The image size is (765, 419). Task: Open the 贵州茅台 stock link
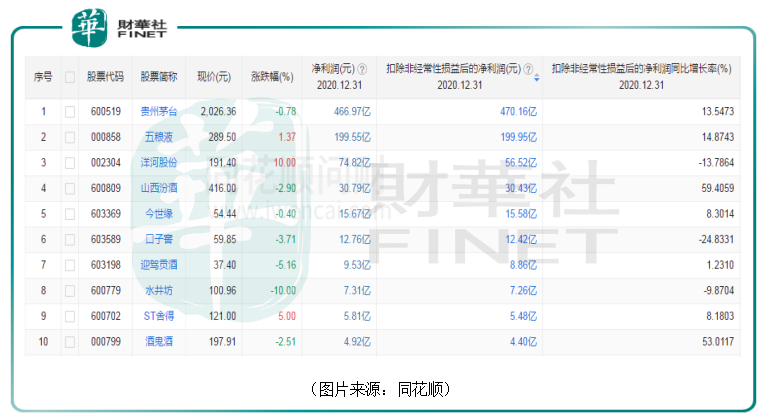point(159,112)
